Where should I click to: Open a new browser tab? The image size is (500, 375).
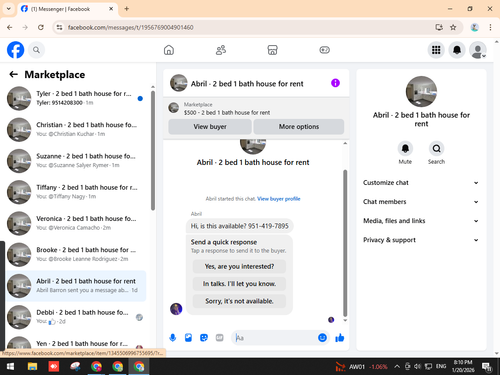tap(127, 9)
